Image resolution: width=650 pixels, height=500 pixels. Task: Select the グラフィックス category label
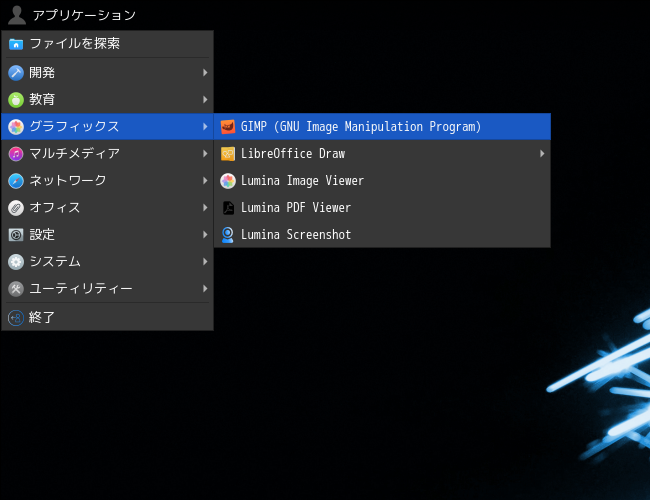pyautogui.click(x=74, y=126)
